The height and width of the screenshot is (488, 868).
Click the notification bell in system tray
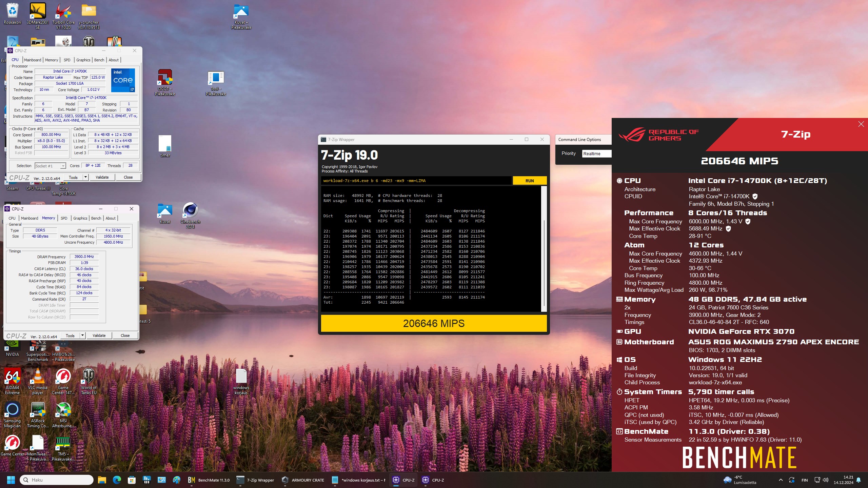(x=859, y=480)
